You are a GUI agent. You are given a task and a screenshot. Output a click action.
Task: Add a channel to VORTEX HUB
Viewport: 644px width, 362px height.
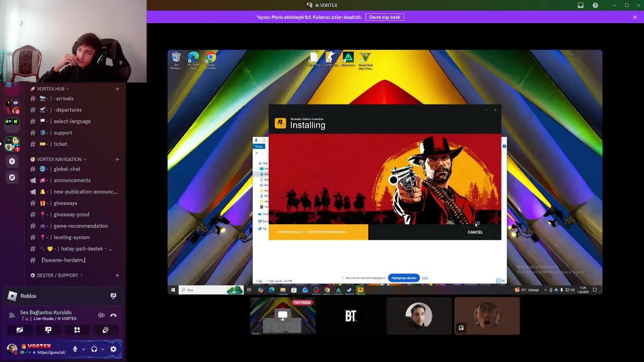coord(117,89)
